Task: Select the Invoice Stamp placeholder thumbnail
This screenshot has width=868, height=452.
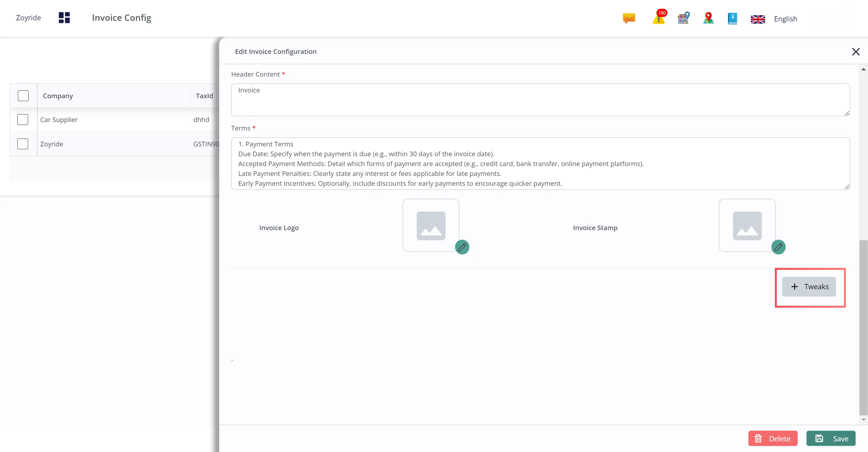Action: [x=747, y=225]
